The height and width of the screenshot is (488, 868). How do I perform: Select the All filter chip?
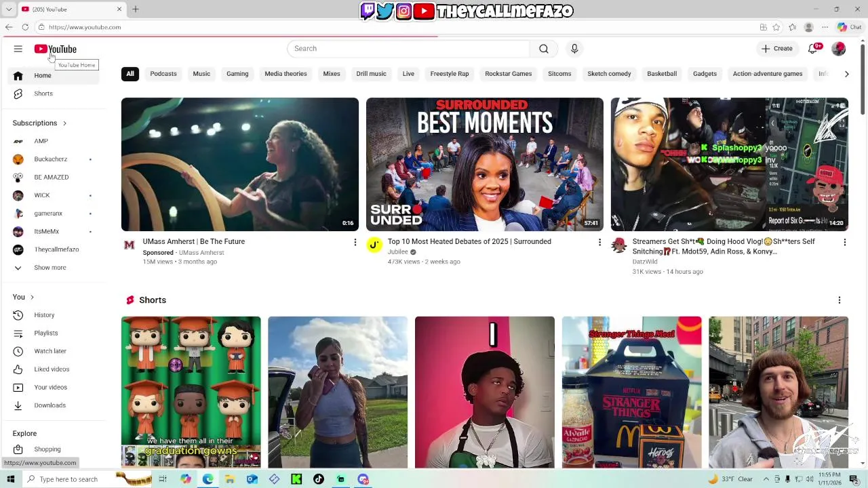(x=130, y=74)
